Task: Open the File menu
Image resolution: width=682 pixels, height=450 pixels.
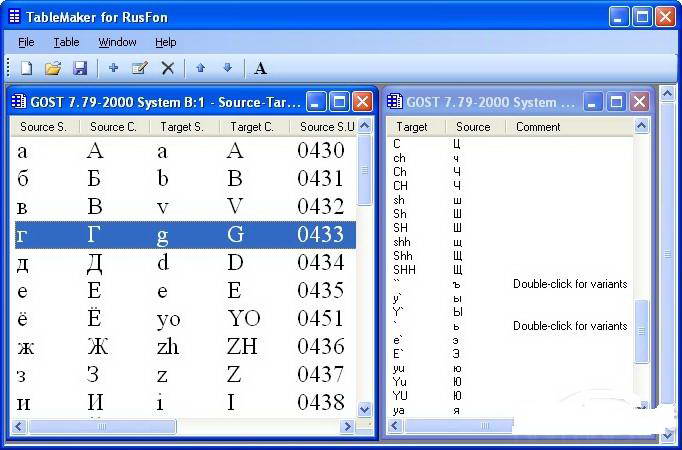Action: (x=26, y=42)
